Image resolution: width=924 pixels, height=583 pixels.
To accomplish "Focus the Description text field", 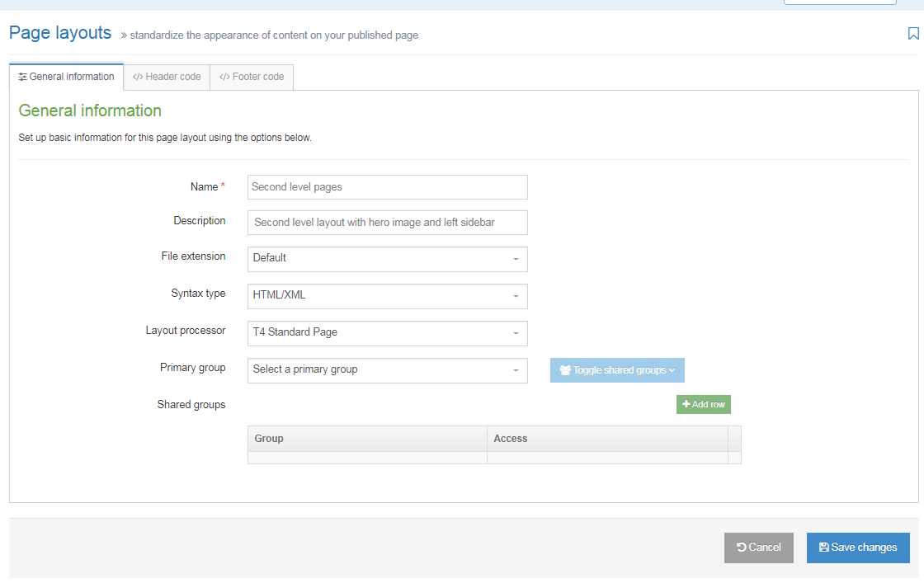I will (x=387, y=223).
